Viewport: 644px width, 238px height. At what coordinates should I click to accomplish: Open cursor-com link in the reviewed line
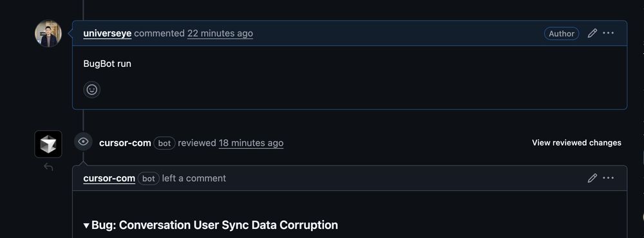(x=125, y=143)
